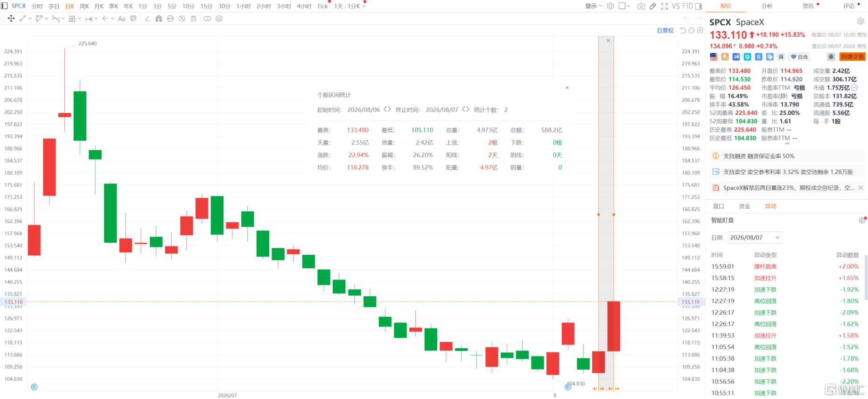Step the start date 2026/08/06 arrows
This screenshot has width=868, height=399.
387,110
